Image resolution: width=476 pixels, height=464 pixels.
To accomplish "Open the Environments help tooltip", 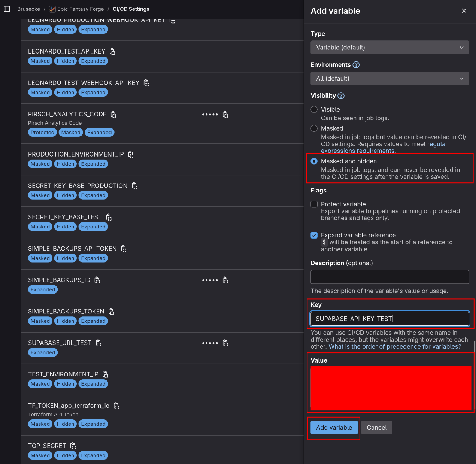I will [355, 64].
